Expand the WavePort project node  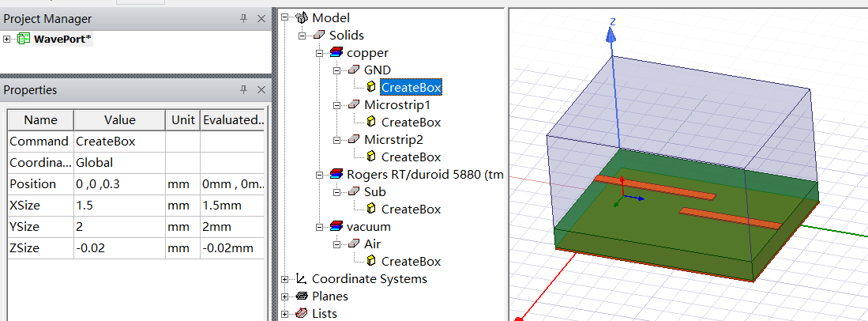[6, 39]
